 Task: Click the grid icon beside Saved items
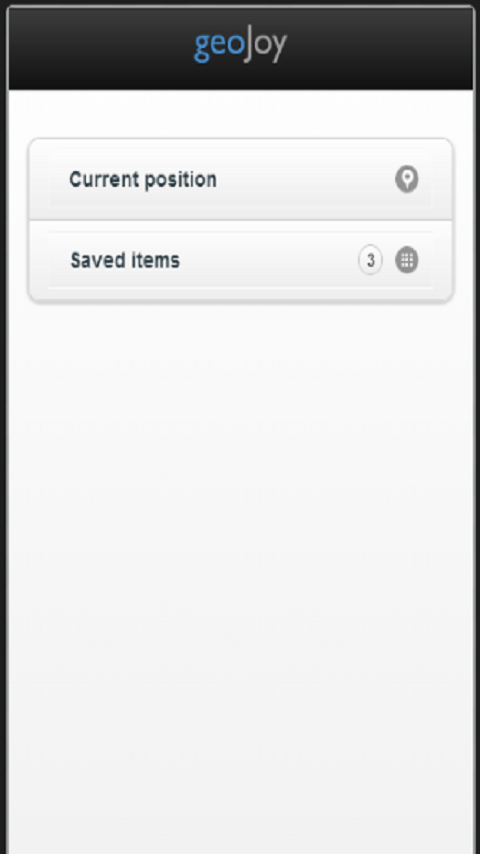pyautogui.click(x=406, y=260)
